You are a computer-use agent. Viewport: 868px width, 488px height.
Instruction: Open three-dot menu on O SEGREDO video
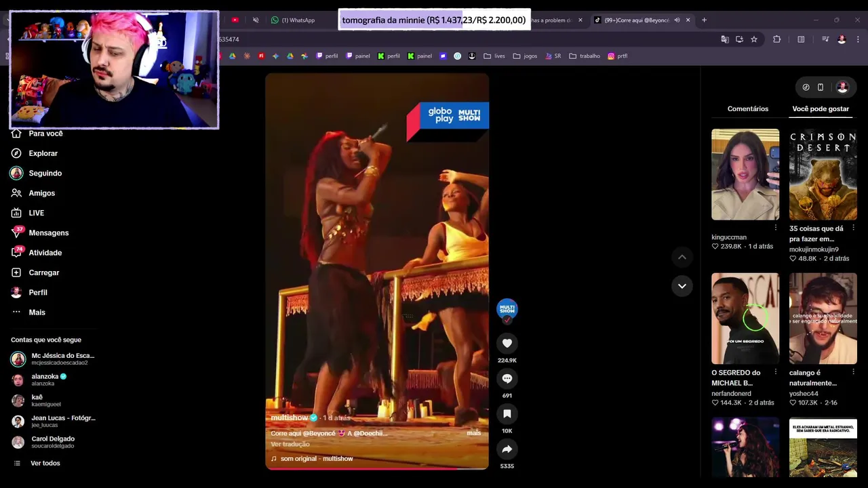[x=776, y=372]
